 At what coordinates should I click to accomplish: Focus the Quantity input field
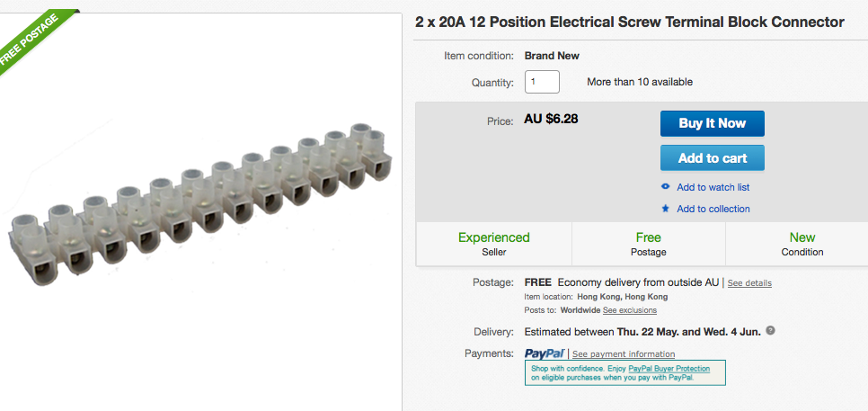[542, 82]
